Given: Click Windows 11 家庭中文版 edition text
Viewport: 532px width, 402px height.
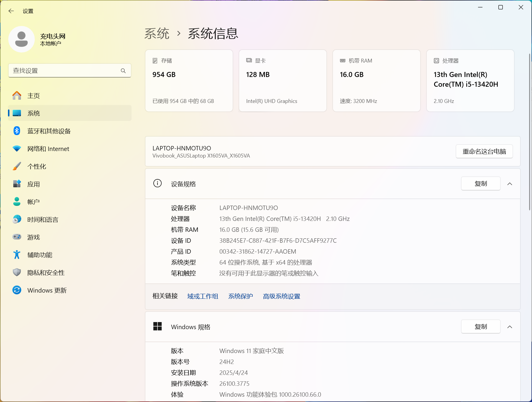Looking at the screenshot, I should (x=252, y=351).
